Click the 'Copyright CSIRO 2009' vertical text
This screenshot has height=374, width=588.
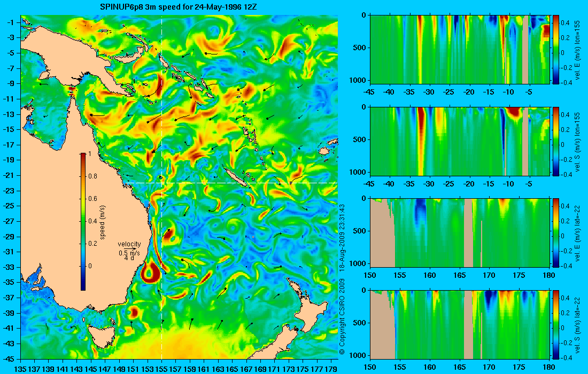342,317
